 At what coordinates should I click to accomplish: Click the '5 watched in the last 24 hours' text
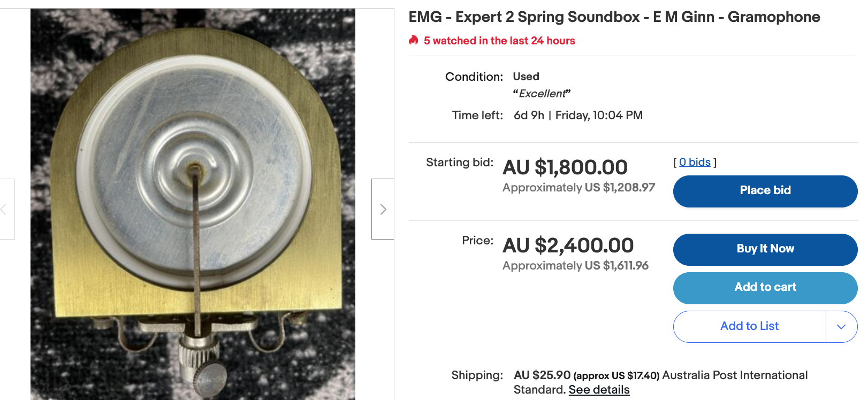point(499,41)
